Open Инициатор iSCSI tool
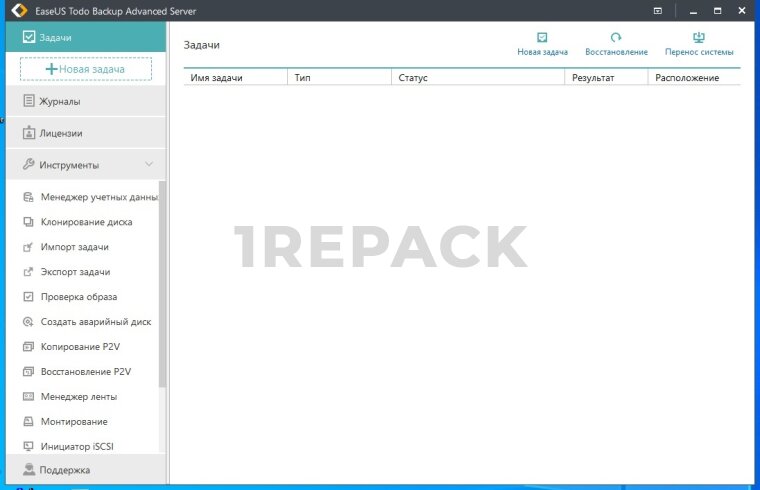Image resolution: width=760 pixels, height=490 pixels. pyautogui.click(x=82, y=446)
